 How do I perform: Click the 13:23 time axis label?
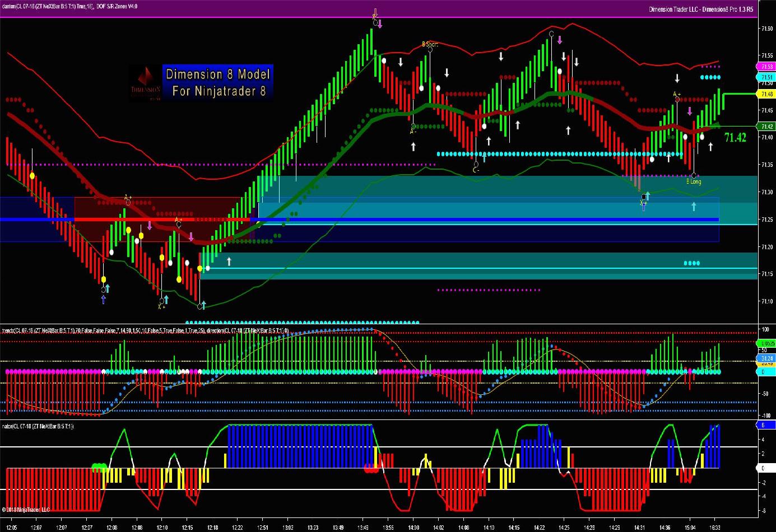[x=313, y=528]
